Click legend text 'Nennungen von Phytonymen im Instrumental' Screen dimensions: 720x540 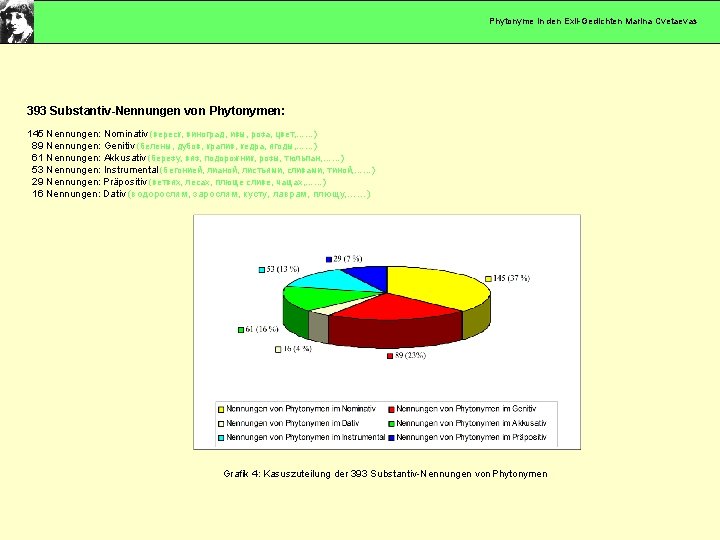[305, 437]
